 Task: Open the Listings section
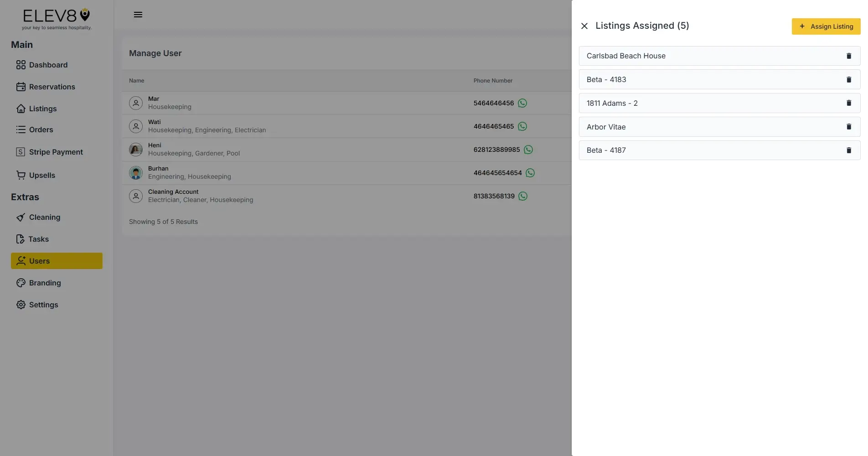42,109
